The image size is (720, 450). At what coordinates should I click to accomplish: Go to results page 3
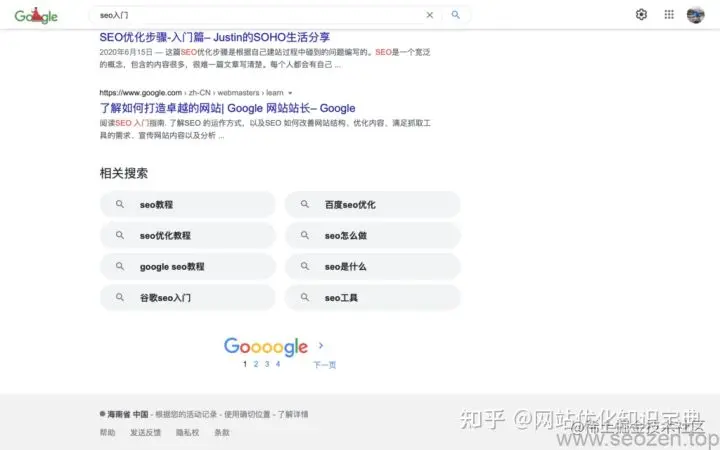click(x=267, y=364)
